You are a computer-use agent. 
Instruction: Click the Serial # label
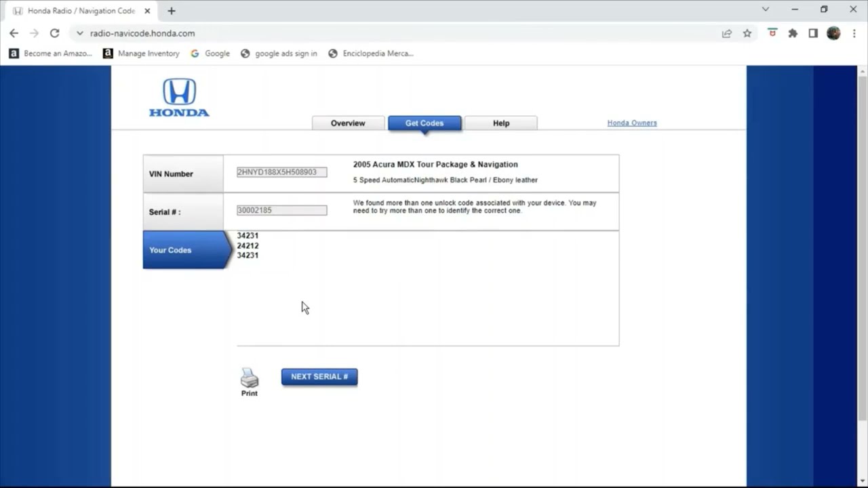pyautogui.click(x=165, y=212)
